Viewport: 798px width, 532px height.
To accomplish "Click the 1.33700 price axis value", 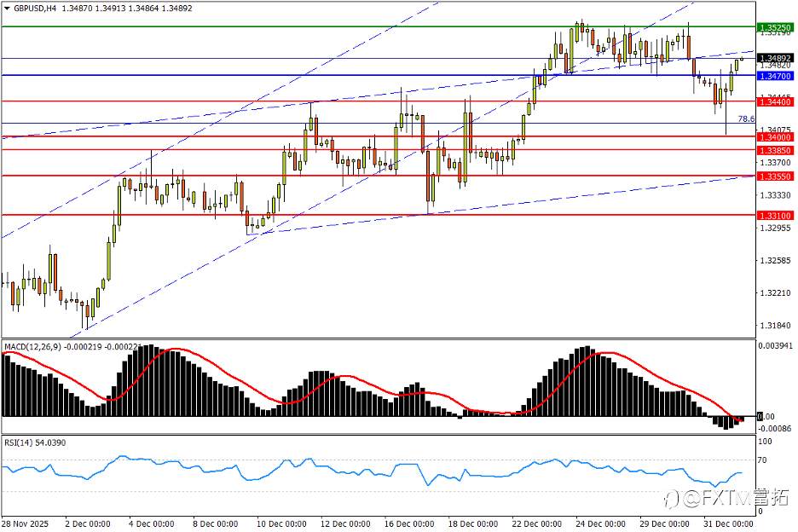I will [776, 162].
